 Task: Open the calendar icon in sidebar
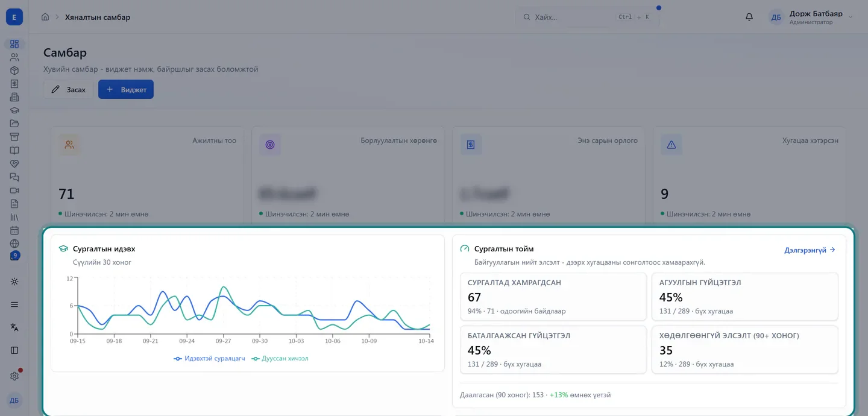tap(14, 230)
